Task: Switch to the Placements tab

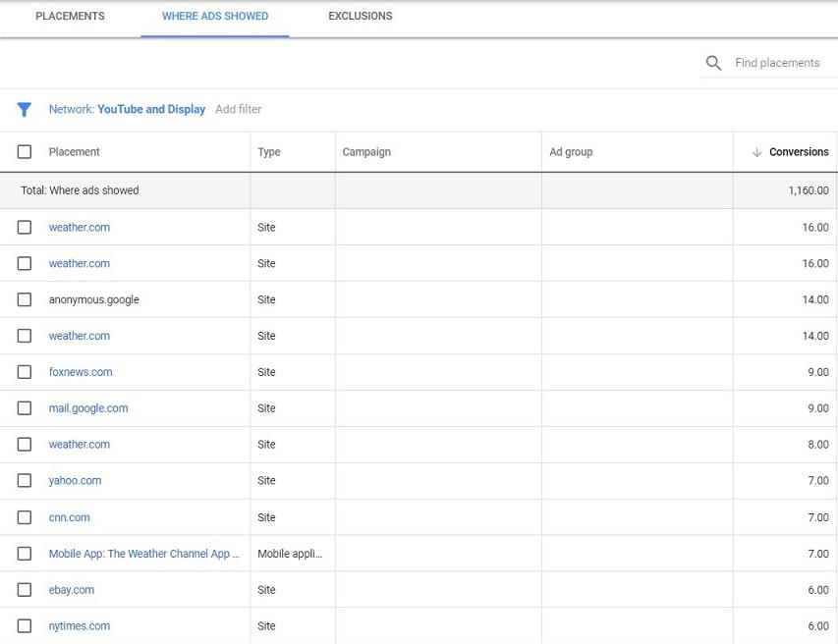Action: (x=70, y=16)
